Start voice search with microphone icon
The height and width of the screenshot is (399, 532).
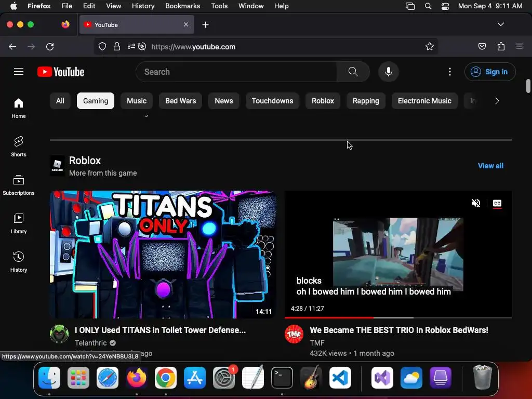tap(389, 72)
